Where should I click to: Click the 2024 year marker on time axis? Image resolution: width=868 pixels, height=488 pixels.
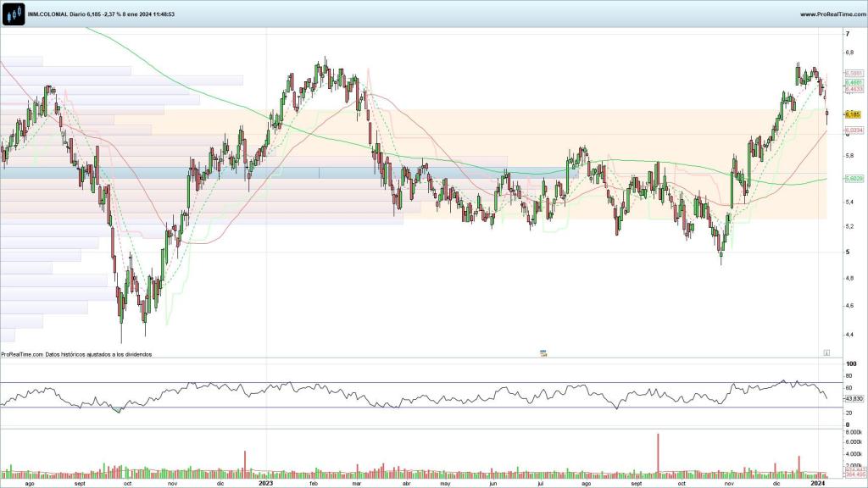pyautogui.click(x=819, y=483)
